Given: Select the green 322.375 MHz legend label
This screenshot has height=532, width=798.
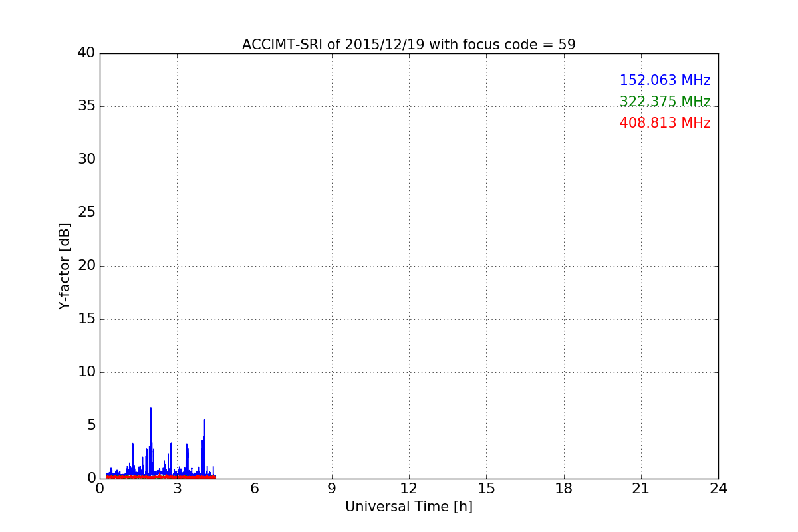Looking at the screenshot, I should click(665, 102).
